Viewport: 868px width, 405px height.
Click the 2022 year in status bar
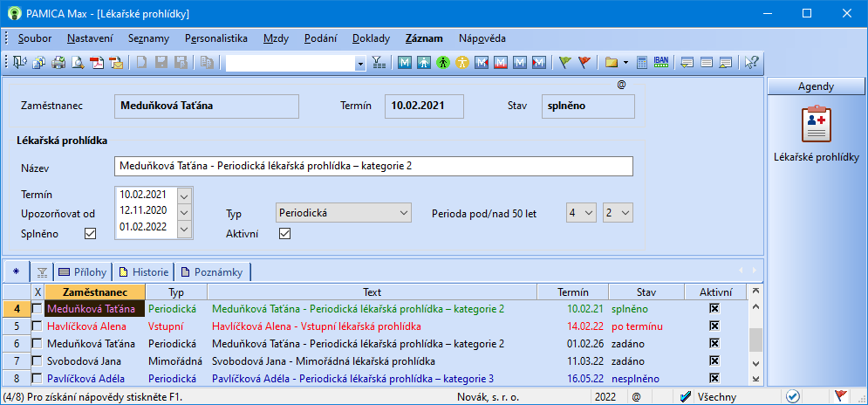click(607, 396)
